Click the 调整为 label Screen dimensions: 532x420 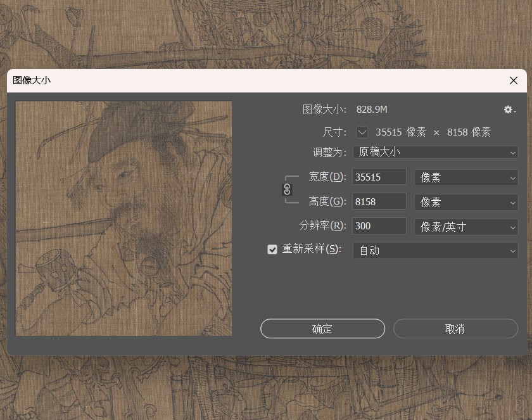(329, 152)
